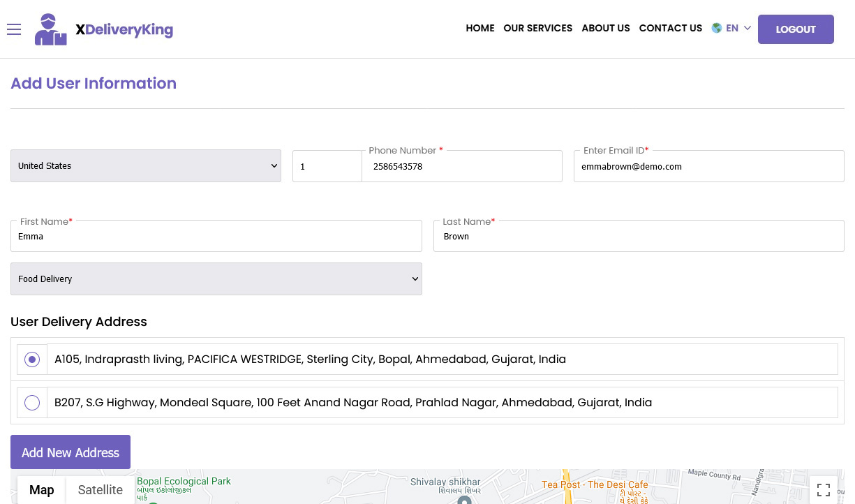Choose the B207 S.G Highway address
855x504 pixels.
[31, 402]
